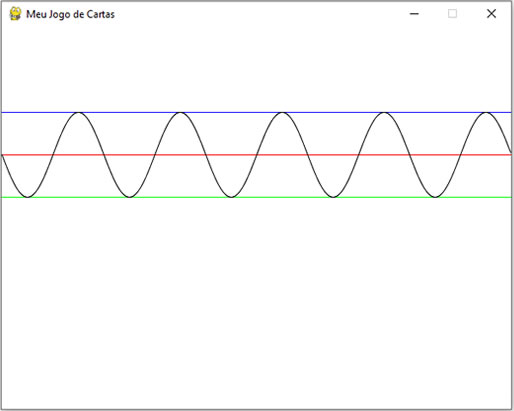Click the green horizontal line
The image size is (514, 411).
tap(257, 197)
